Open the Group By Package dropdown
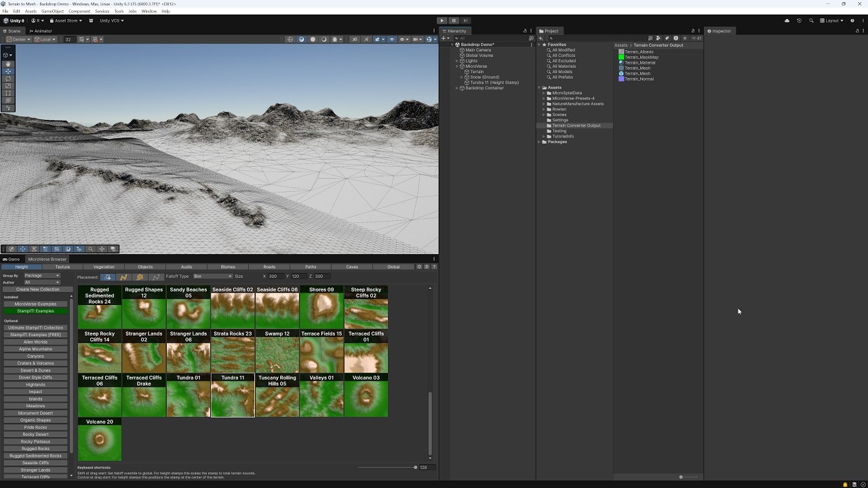 coord(42,276)
